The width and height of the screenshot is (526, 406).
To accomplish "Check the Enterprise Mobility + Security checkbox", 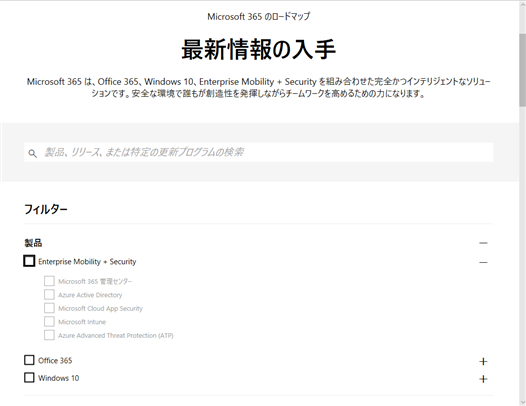I will click(x=29, y=261).
